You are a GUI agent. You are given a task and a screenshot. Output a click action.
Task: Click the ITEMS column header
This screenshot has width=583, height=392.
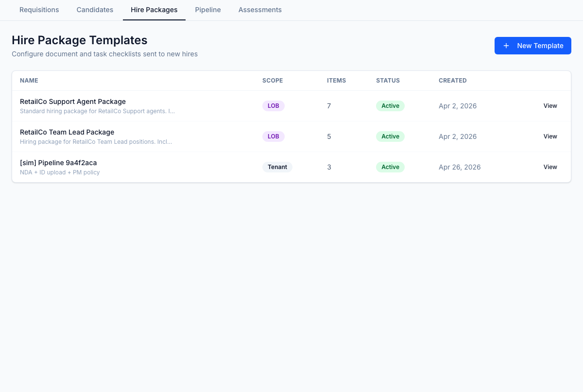pyautogui.click(x=336, y=81)
